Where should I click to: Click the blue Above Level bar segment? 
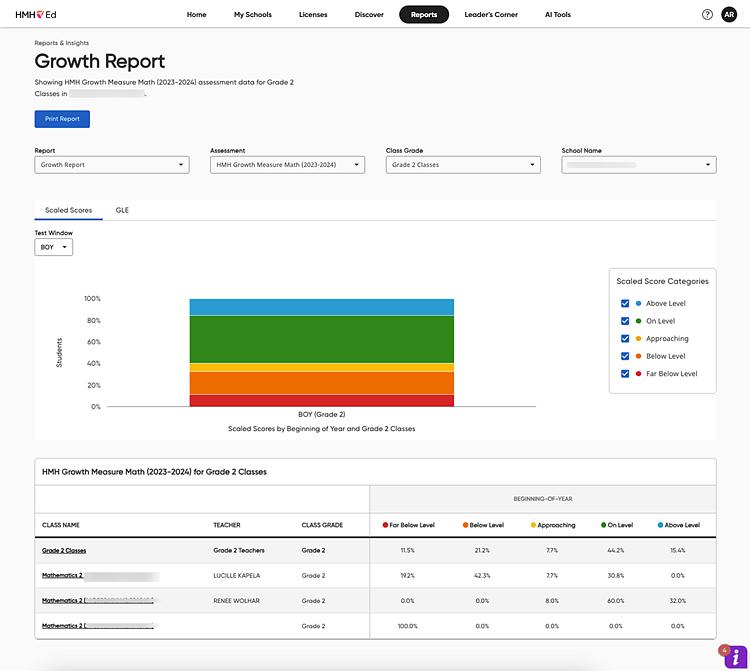(x=321, y=307)
